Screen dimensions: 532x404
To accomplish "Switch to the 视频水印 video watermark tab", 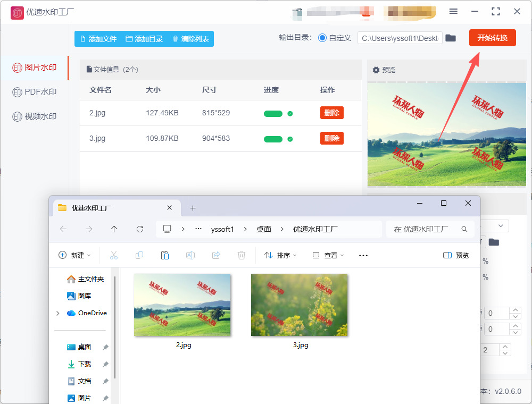I will point(34,116).
